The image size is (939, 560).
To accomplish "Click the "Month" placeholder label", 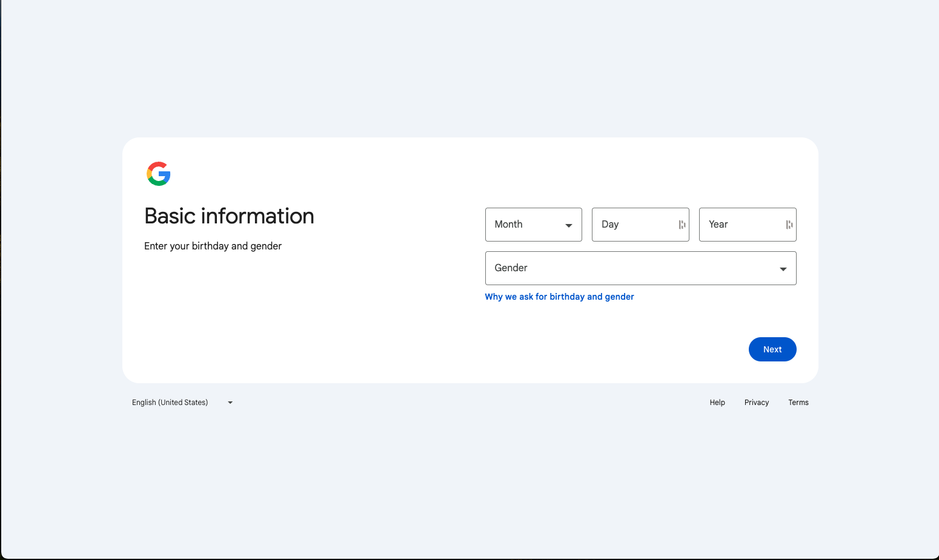I will click(508, 225).
